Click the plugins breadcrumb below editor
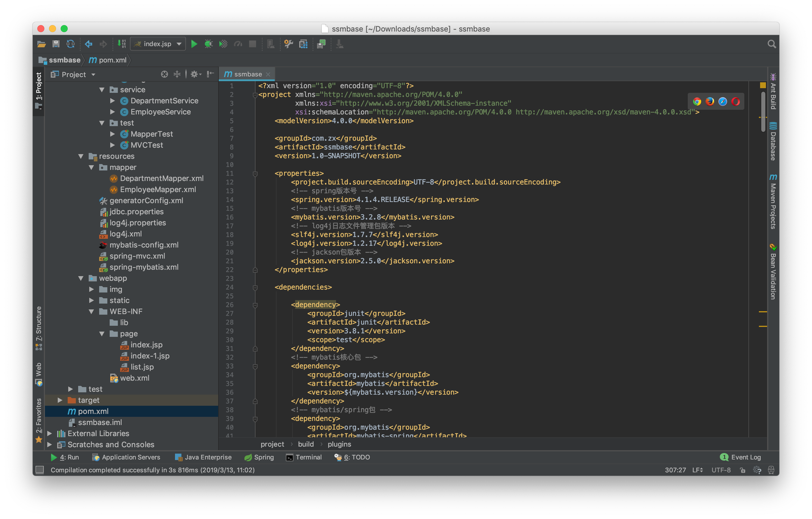 [339, 445]
